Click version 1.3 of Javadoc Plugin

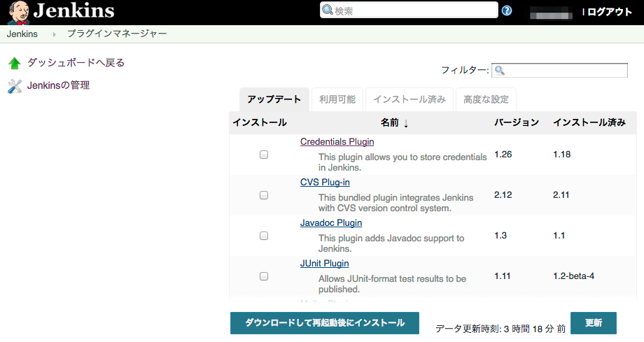[500, 236]
